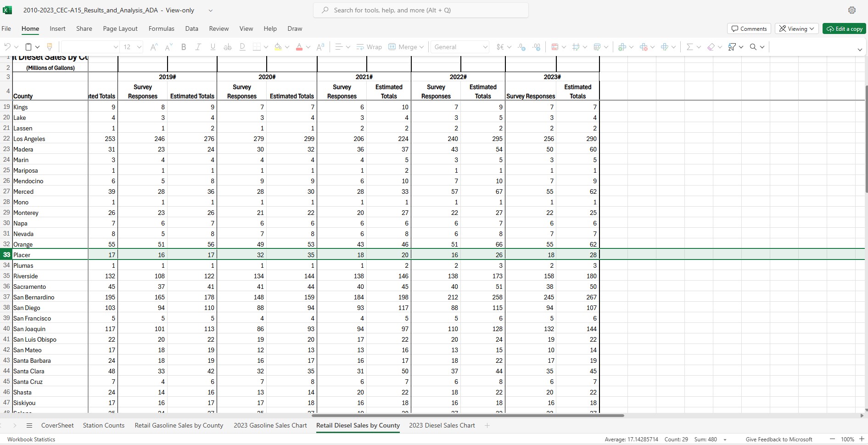Select row 33 header for Placer

click(x=6, y=255)
